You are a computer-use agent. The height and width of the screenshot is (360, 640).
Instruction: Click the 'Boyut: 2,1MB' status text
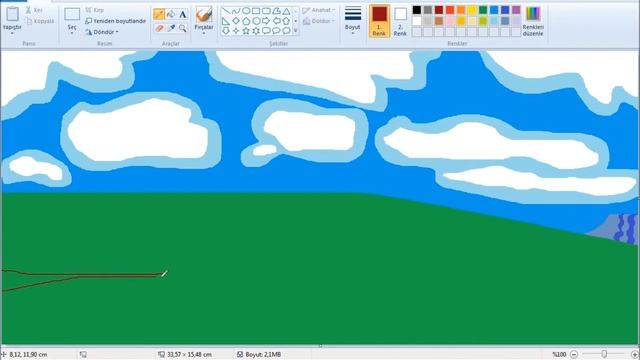(x=263, y=354)
